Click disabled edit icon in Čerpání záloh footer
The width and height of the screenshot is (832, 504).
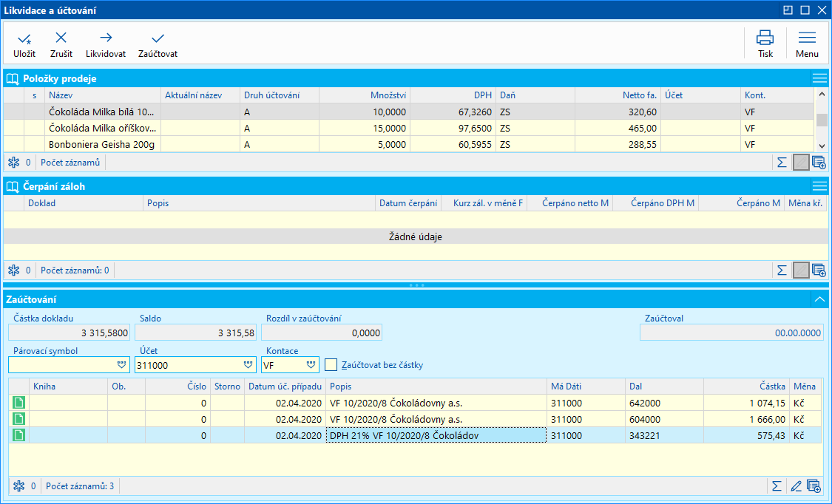[801, 270]
